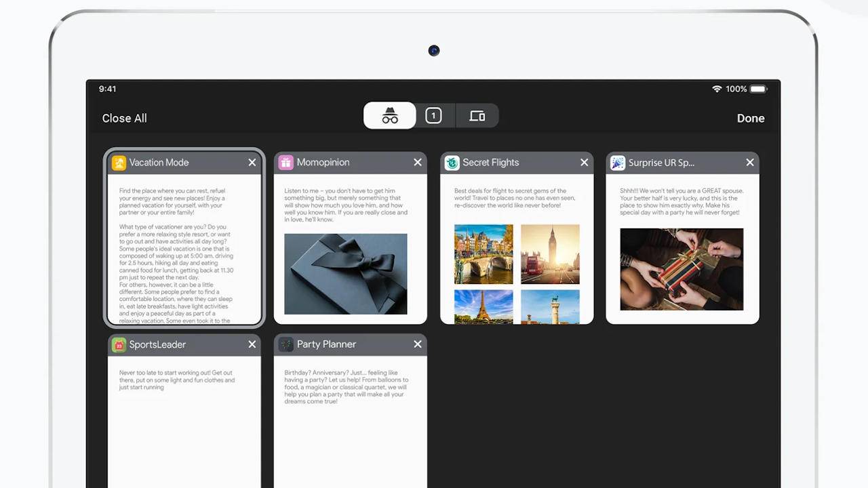The width and height of the screenshot is (868, 488).
Task: Click the Big Ben photo in Secret Flights
Action: click(x=550, y=254)
